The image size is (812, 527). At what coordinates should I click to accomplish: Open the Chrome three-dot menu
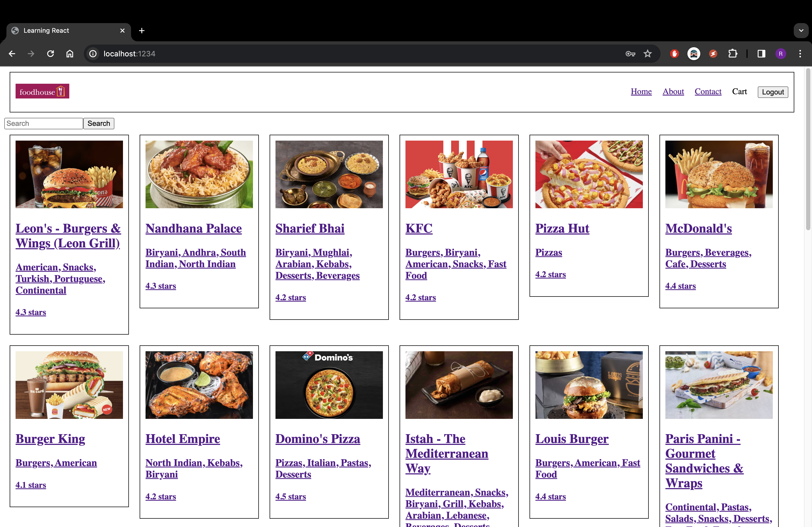point(800,54)
